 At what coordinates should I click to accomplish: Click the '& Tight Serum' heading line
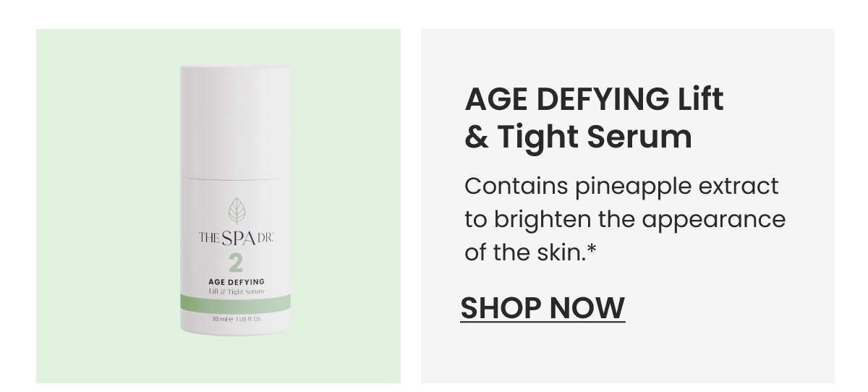click(578, 137)
